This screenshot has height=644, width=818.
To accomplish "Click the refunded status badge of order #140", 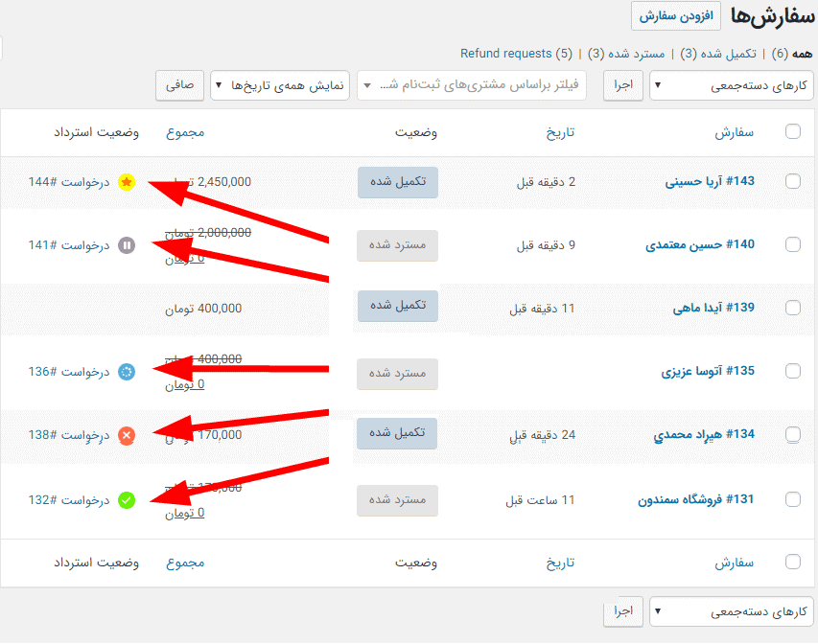I will click(x=398, y=245).
